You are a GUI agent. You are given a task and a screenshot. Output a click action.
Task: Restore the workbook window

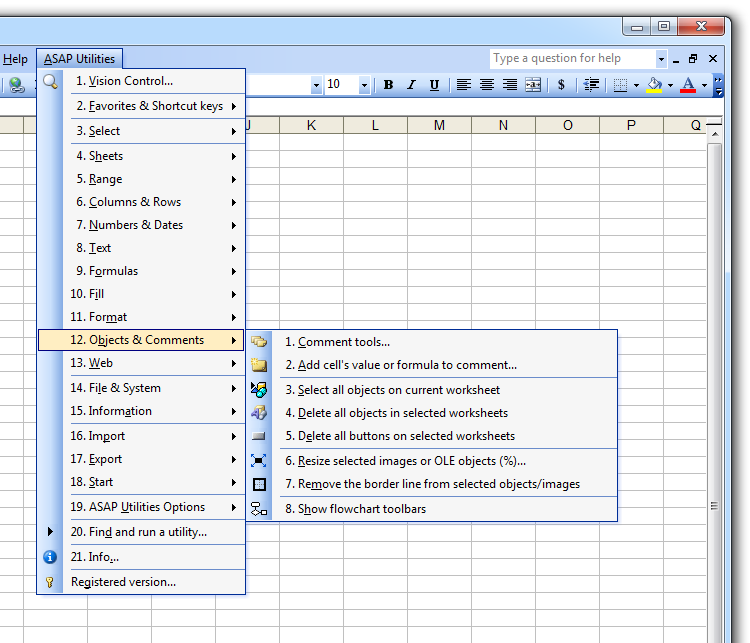tap(693, 59)
